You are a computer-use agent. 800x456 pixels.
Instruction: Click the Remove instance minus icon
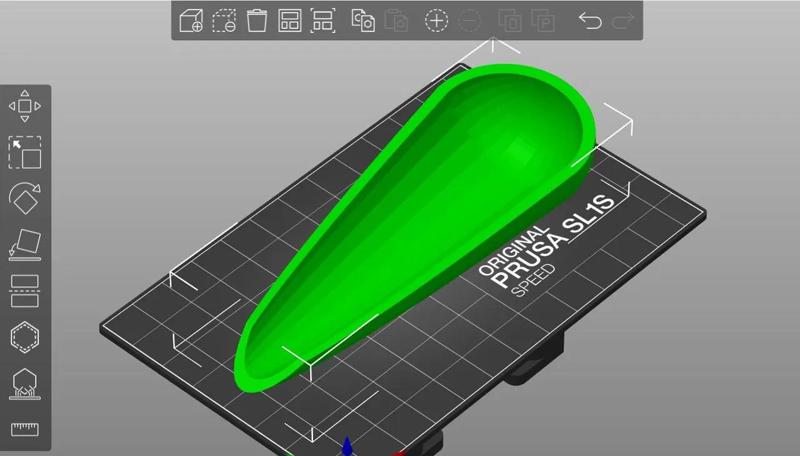click(469, 21)
